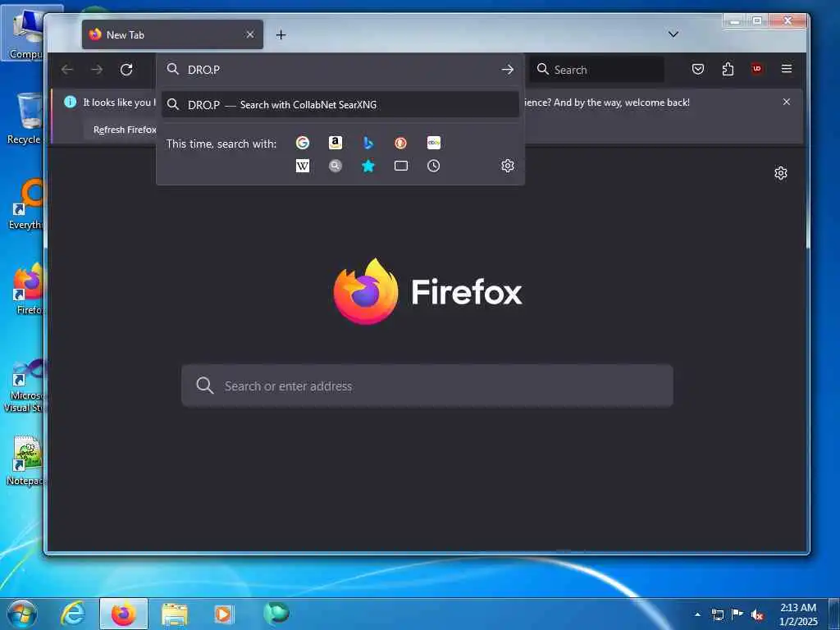
Task: Search this time with Google
Action: click(303, 143)
